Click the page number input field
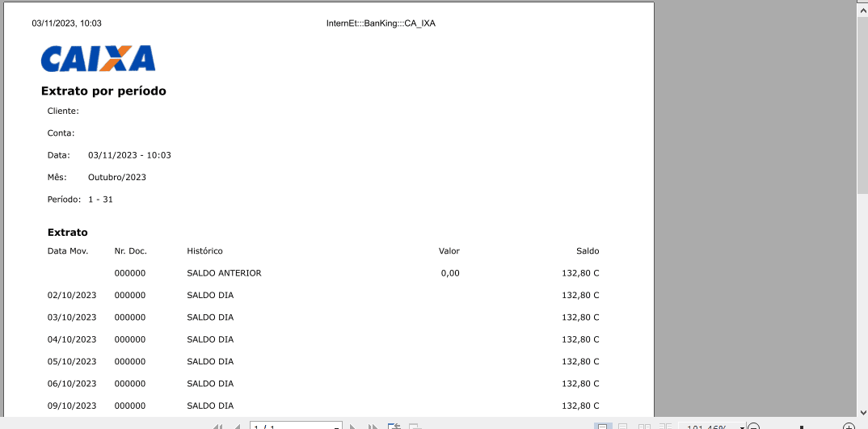 coord(291,427)
